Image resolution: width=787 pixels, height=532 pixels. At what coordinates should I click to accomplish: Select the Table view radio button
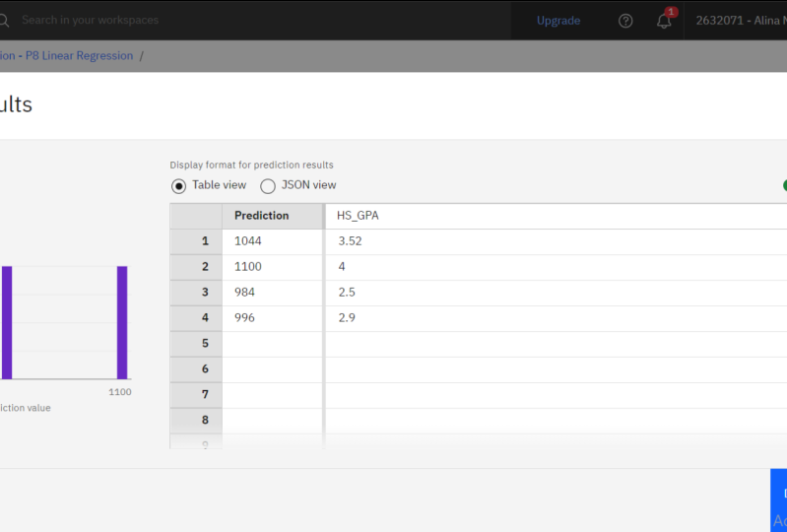click(179, 185)
